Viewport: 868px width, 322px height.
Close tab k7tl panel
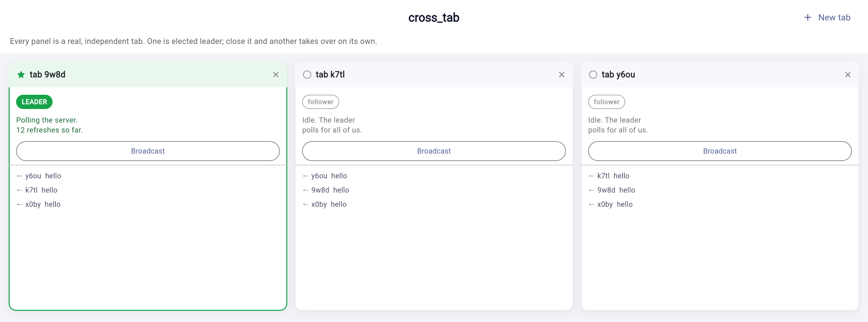[562, 75]
